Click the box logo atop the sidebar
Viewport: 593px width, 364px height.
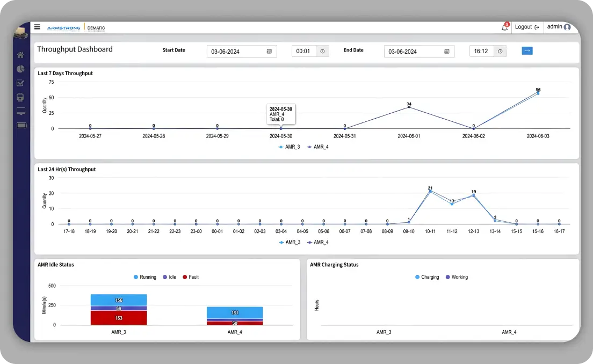(21, 33)
